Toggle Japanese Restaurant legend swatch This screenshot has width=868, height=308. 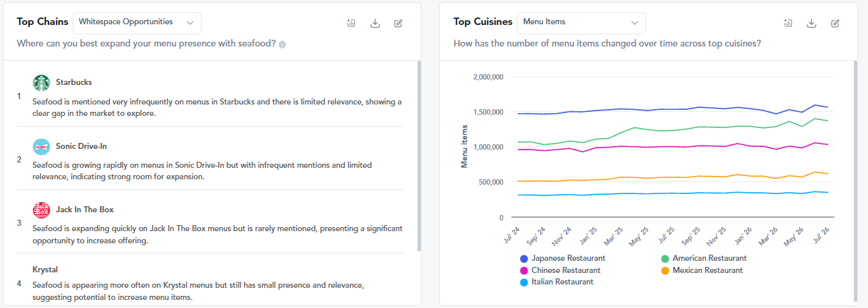[x=524, y=259]
